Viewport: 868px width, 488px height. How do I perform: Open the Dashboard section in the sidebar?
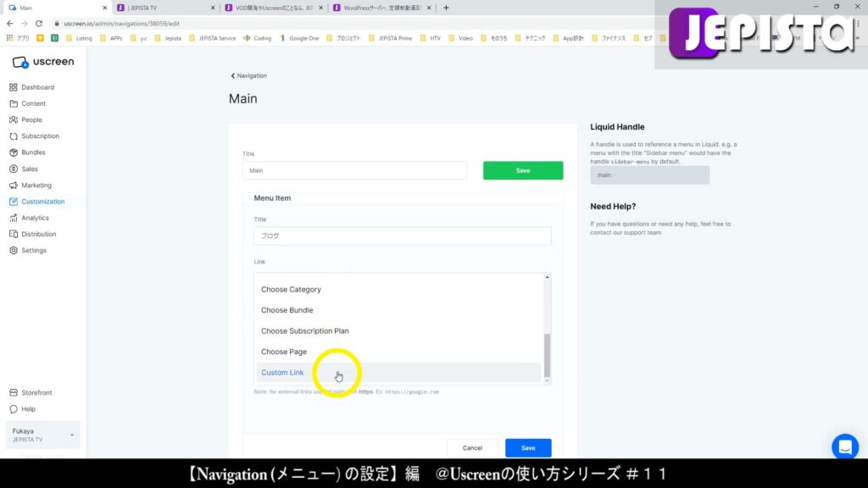[x=38, y=86]
